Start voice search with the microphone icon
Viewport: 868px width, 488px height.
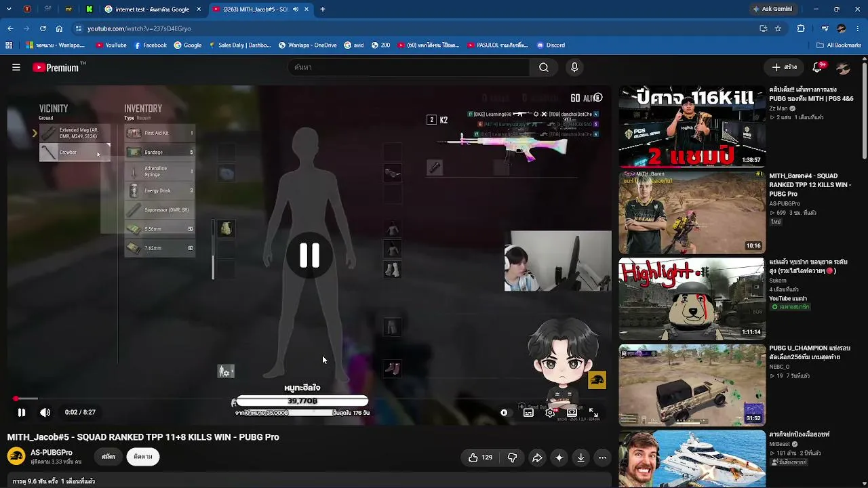[574, 67]
